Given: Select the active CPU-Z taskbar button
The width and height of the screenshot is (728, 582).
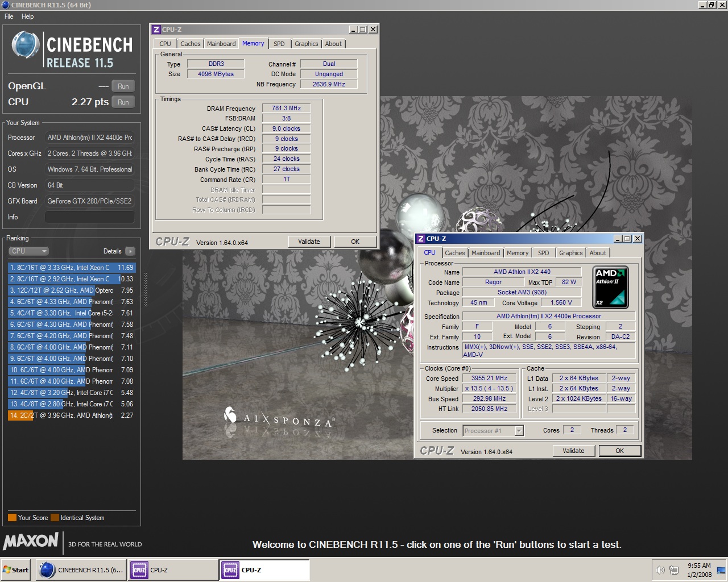Looking at the screenshot, I should tap(264, 570).
